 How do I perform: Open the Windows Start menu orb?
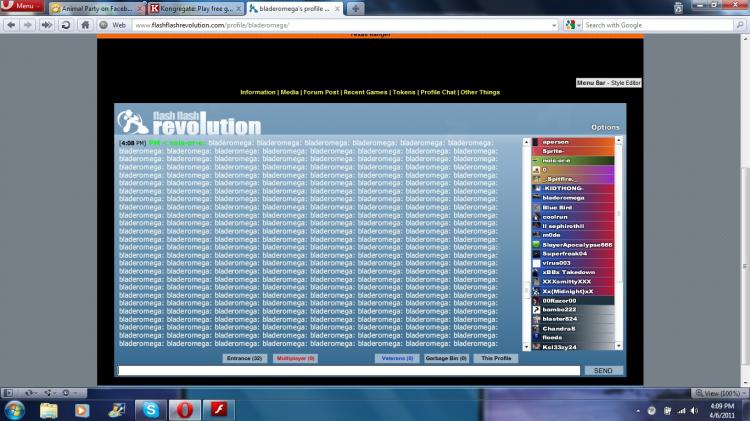pos(15,410)
